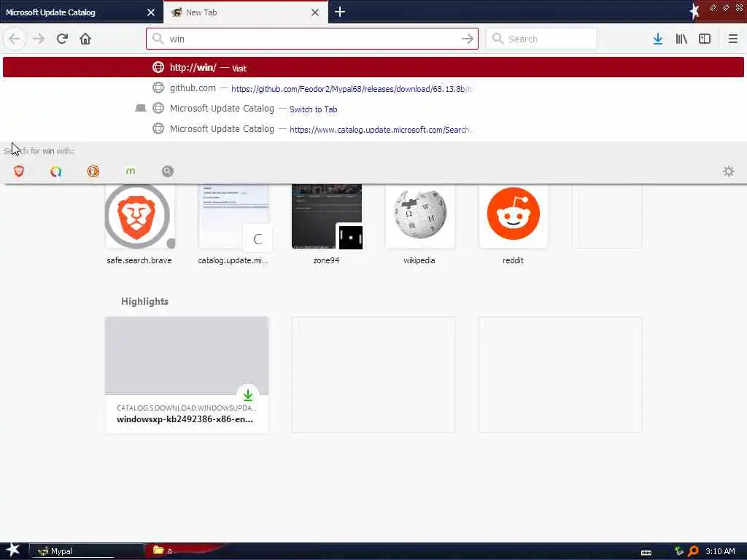Focus the Search box in toolbar
The width and height of the screenshot is (747, 560).
[541, 39]
